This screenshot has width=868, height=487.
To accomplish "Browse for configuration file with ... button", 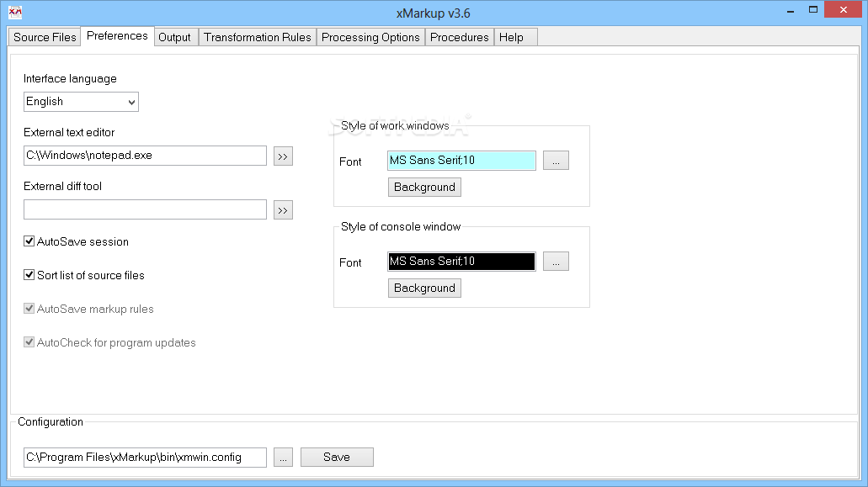I will point(283,458).
